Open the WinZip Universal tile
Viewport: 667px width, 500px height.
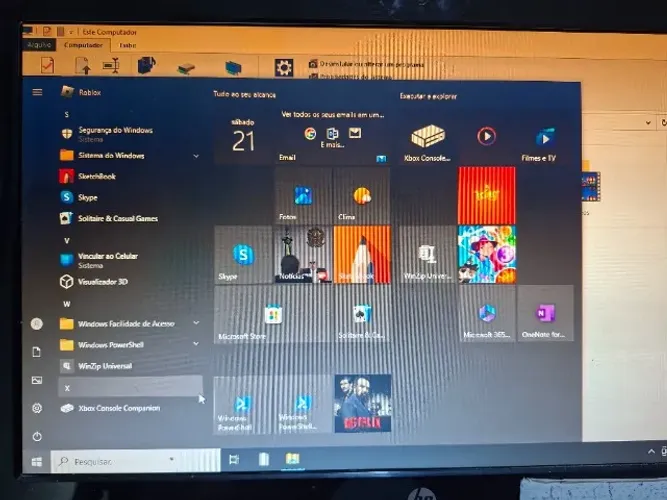[x=428, y=254]
